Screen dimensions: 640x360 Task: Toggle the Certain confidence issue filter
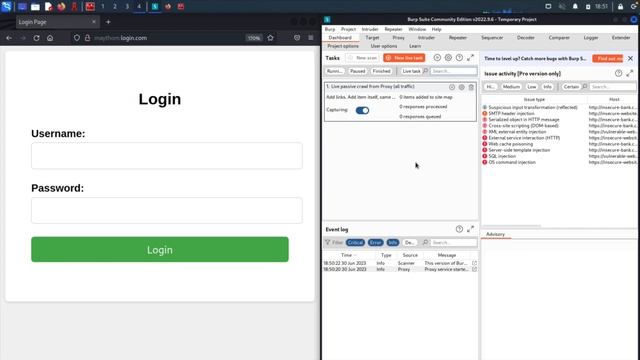click(571, 87)
